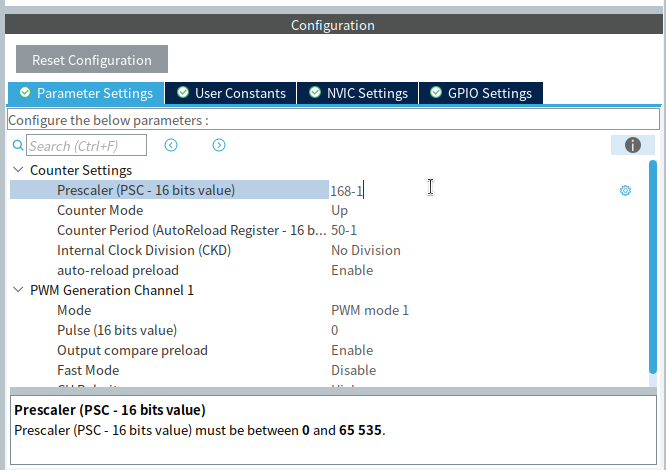666x470 pixels.
Task: Click green check icon on GPIO Settings tab
Action: pyautogui.click(x=436, y=93)
